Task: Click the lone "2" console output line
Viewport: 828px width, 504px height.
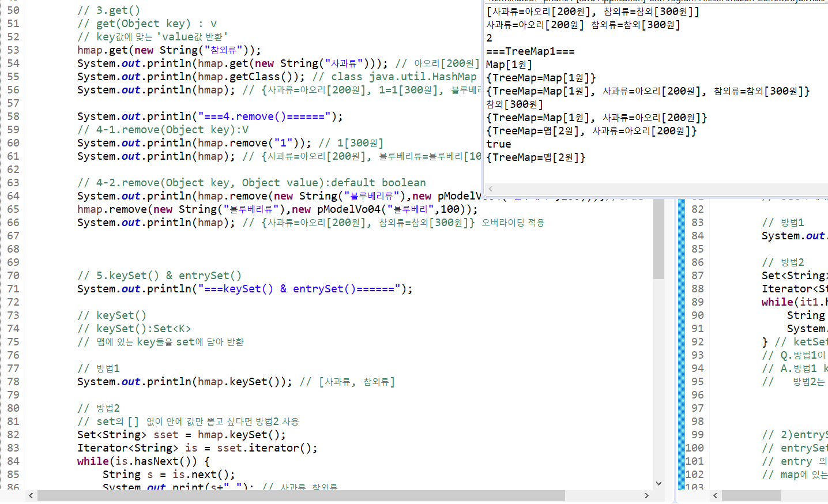Action: click(490, 38)
